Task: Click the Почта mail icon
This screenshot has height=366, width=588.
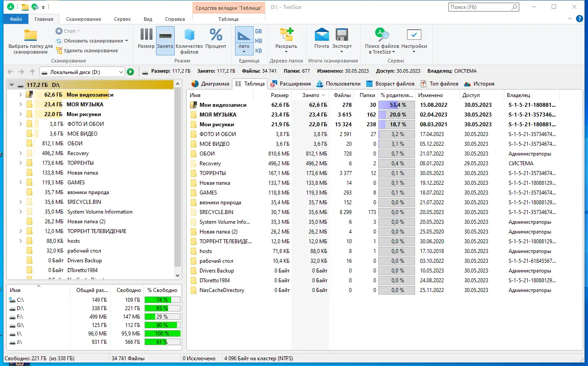Action: (x=321, y=35)
